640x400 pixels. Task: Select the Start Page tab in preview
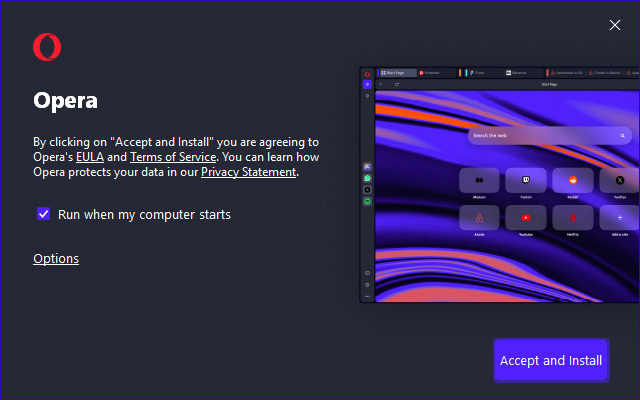pyautogui.click(x=397, y=73)
